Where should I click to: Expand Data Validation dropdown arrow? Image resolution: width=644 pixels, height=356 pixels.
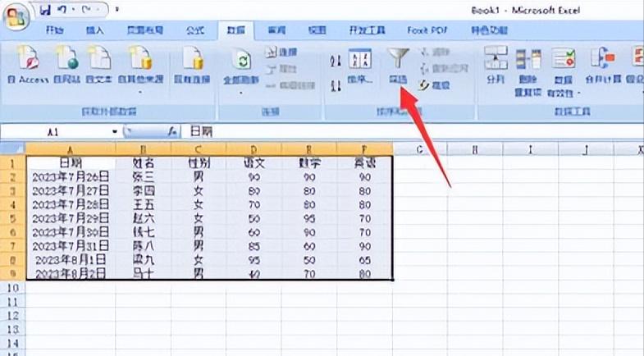578,94
